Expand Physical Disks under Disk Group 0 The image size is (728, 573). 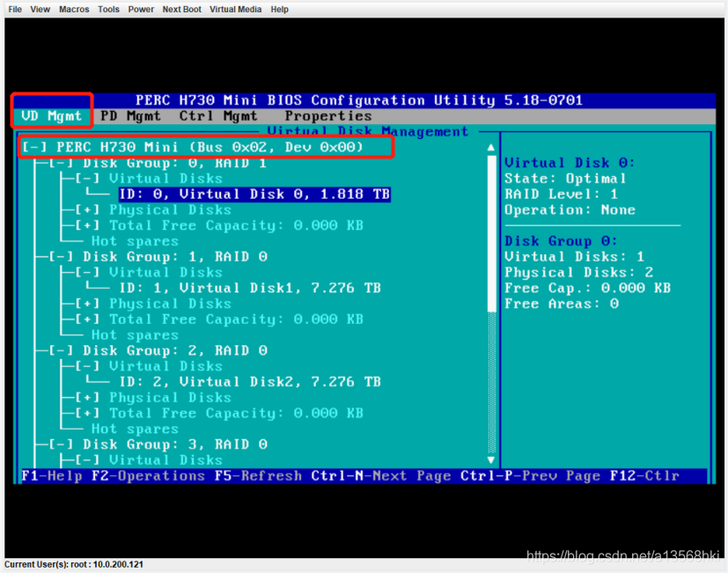click(87, 209)
